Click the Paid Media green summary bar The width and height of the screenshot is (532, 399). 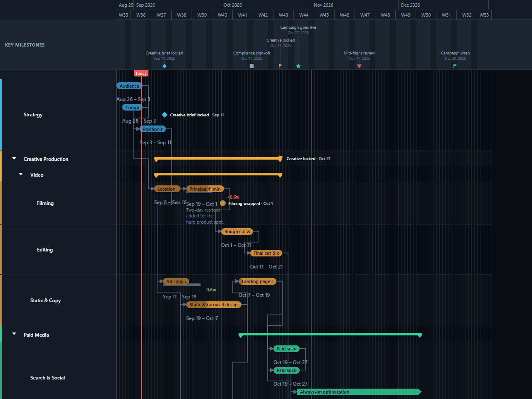(x=330, y=334)
